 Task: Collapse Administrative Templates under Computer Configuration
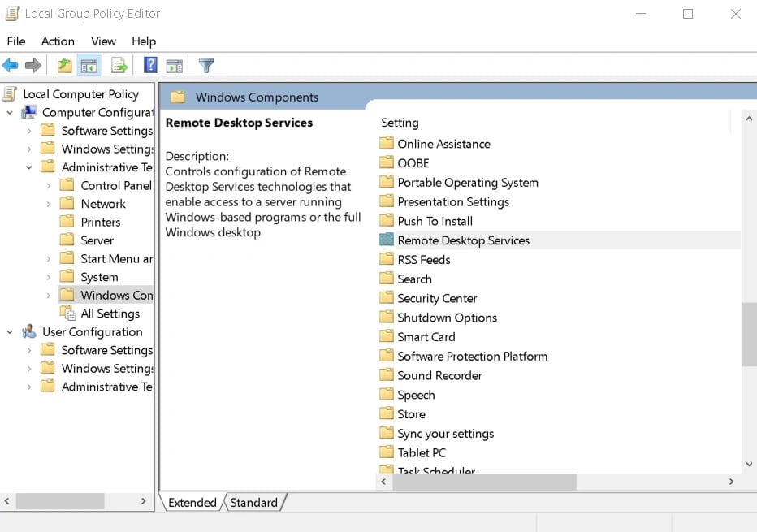point(29,167)
